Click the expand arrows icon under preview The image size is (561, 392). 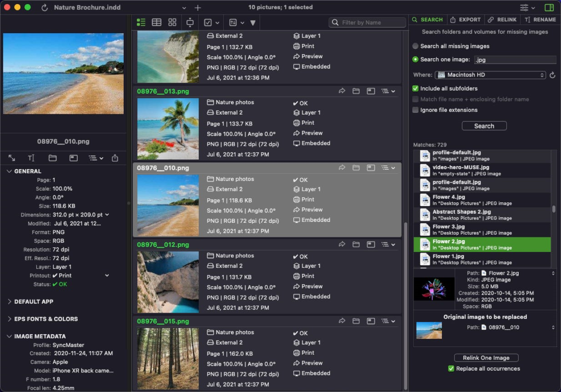[x=12, y=158]
